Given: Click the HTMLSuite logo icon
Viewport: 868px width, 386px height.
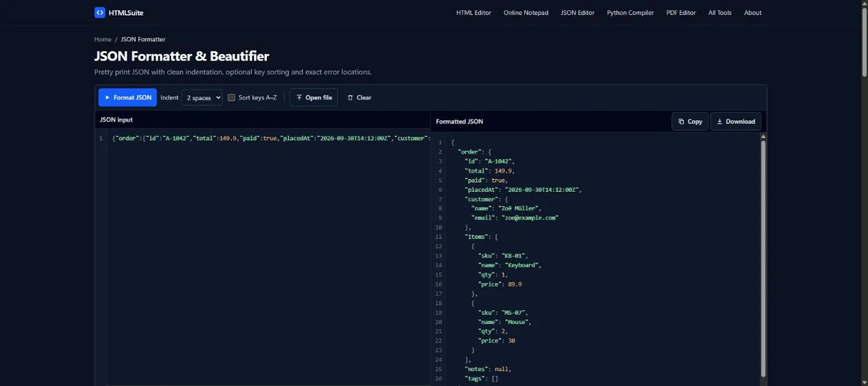Looking at the screenshot, I should pyautogui.click(x=99, y=12).
